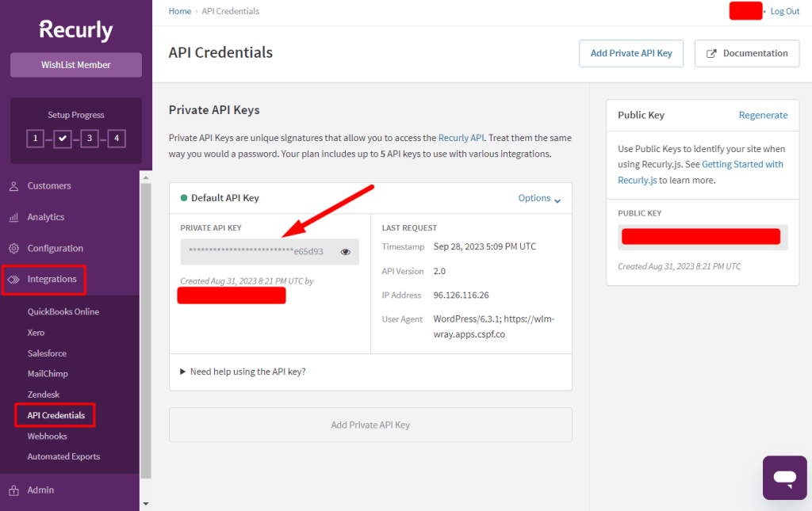Click the Recurly logo
812x511 pixels.
point(75,30)
